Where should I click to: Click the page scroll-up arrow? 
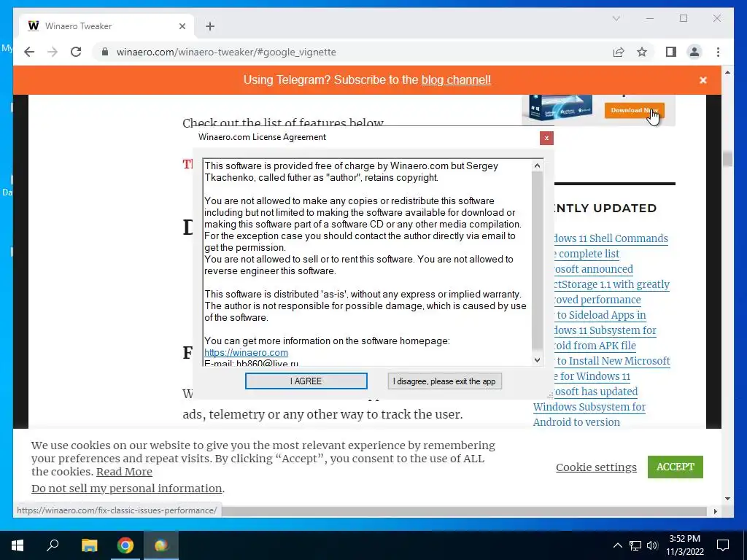click(x=727, y=72)
